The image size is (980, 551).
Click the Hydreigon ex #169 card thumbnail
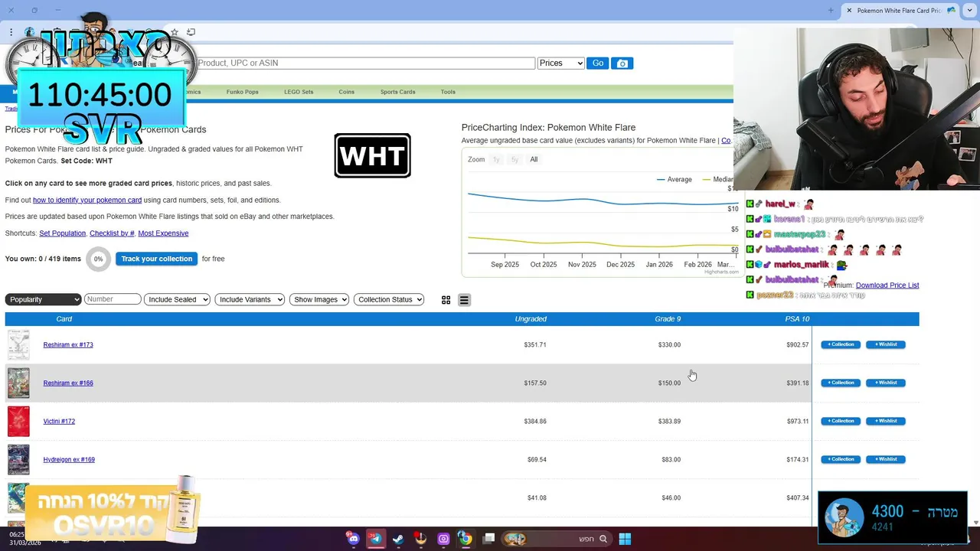click(18, 459)
